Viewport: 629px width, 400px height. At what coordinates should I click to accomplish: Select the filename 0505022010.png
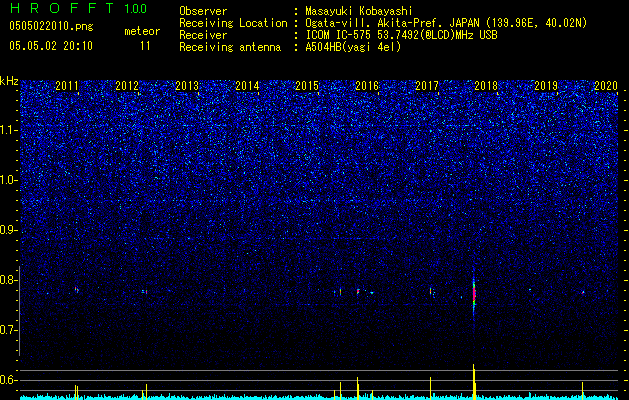click(51, 26)
